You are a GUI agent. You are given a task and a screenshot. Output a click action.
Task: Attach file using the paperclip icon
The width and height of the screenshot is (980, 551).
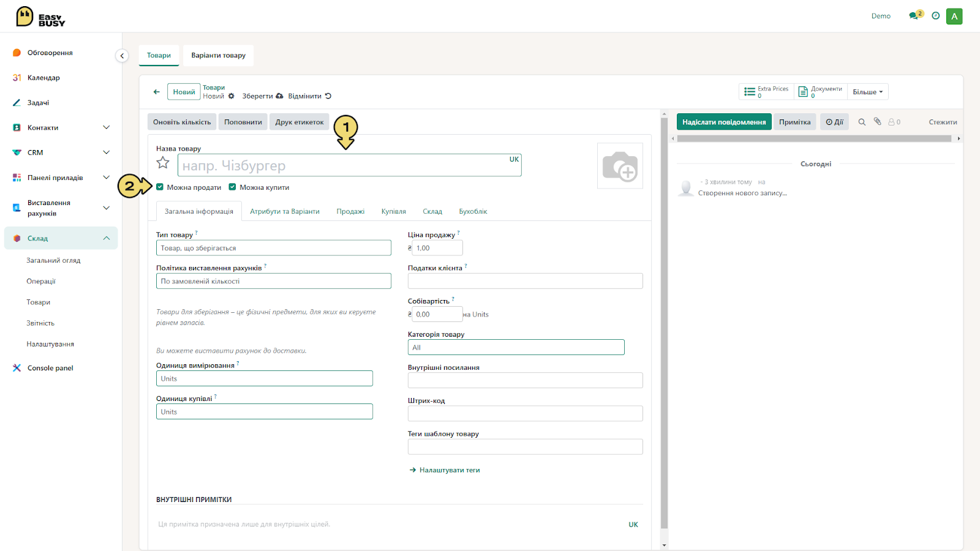click(877, 121)
